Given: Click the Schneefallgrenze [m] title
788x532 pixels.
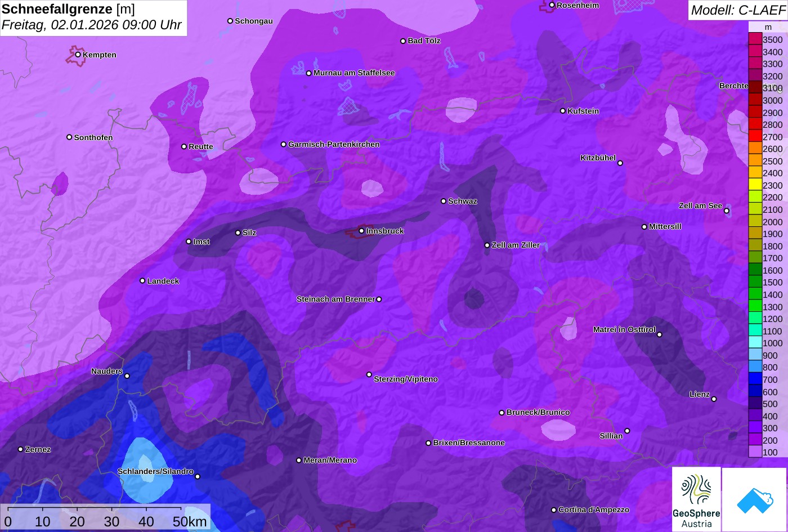Looking at the screenshot, I should tap(69, 9).
